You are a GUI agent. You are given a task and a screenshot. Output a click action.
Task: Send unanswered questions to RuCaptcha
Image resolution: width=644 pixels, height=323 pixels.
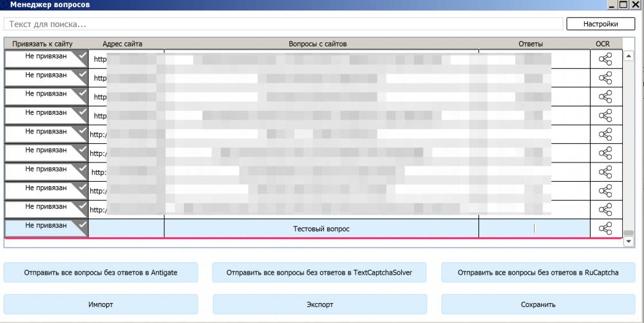(538, 273)
